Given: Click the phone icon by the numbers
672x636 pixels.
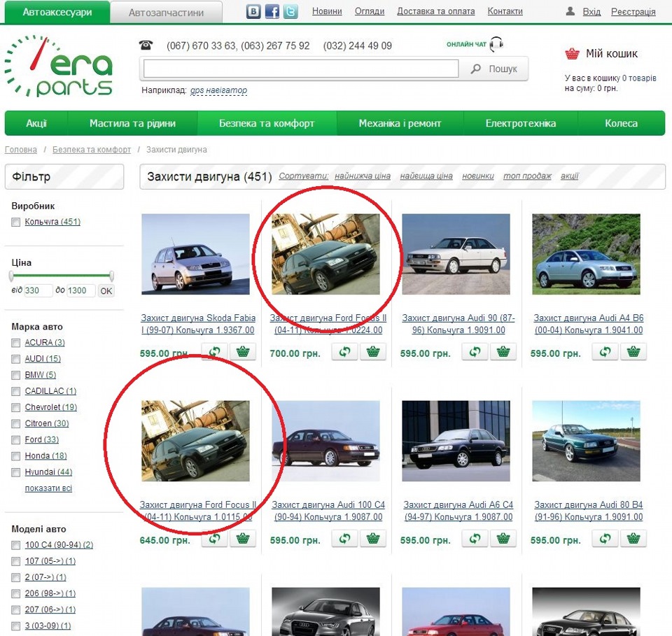Looking at the screenshot, I should tap(146, 45).
